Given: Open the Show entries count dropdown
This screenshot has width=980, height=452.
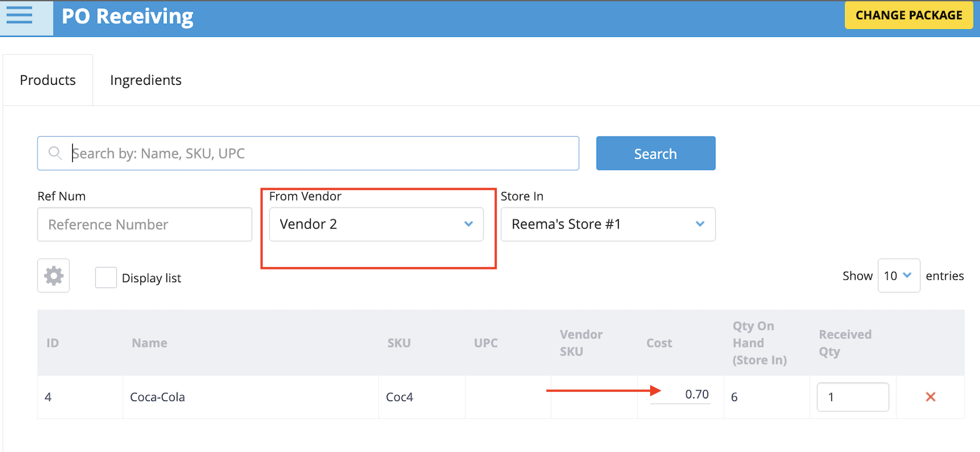Looking at the screenshot, I should pos(898,276).
